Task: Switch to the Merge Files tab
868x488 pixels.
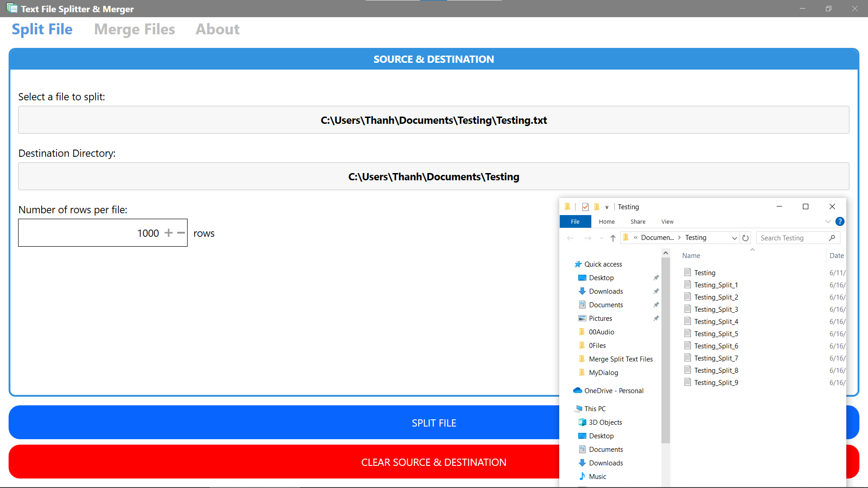Action: pos(134,29)
